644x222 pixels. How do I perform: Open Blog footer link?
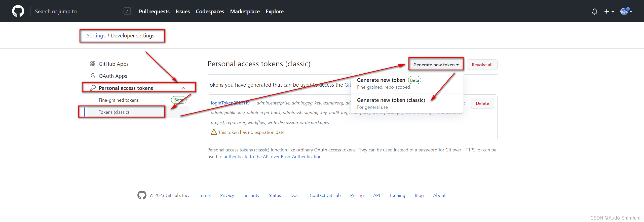419,195
